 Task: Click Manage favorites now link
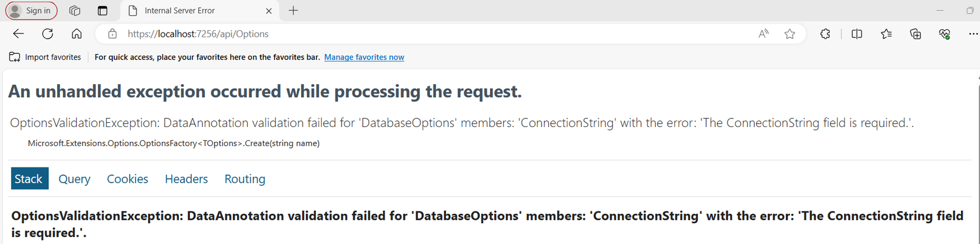(x=364, y=57)
